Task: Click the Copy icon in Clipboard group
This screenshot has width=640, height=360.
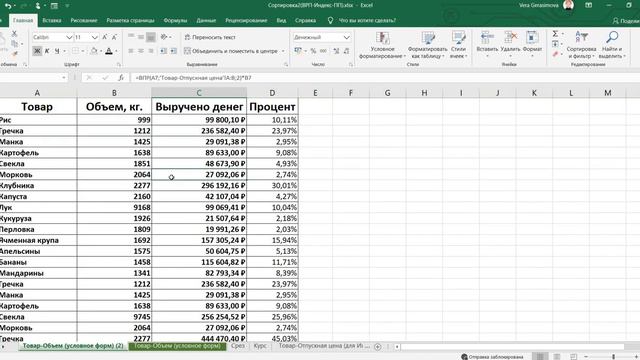Action: click(14, 44)
